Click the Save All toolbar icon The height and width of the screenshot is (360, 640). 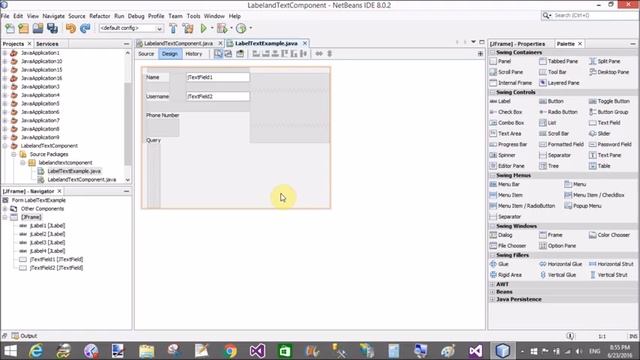(x=52, y=28)
